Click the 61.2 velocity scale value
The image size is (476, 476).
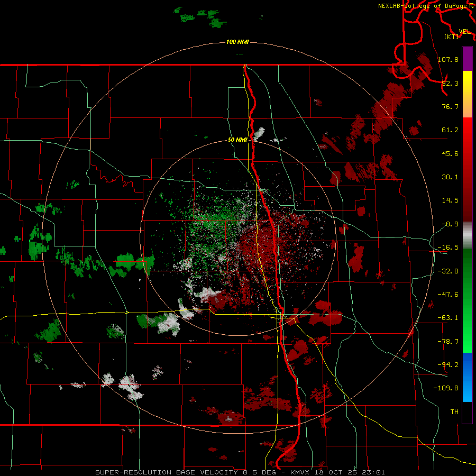450,130
